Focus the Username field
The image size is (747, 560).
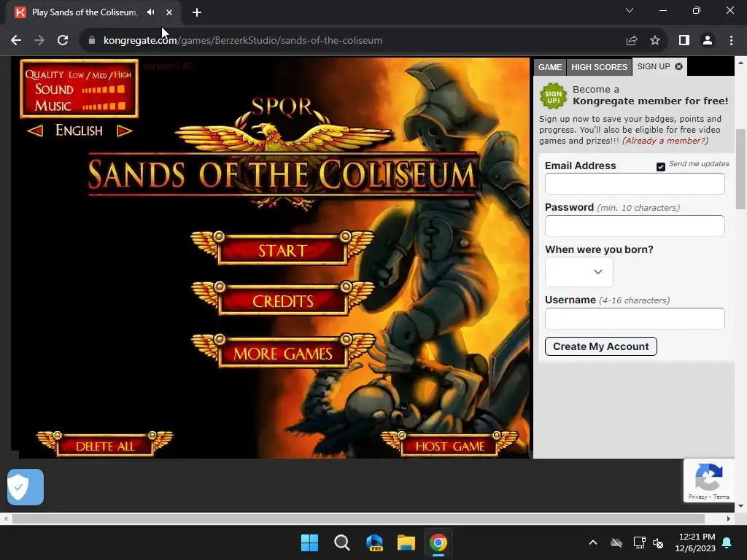click(x=635, y=319)
